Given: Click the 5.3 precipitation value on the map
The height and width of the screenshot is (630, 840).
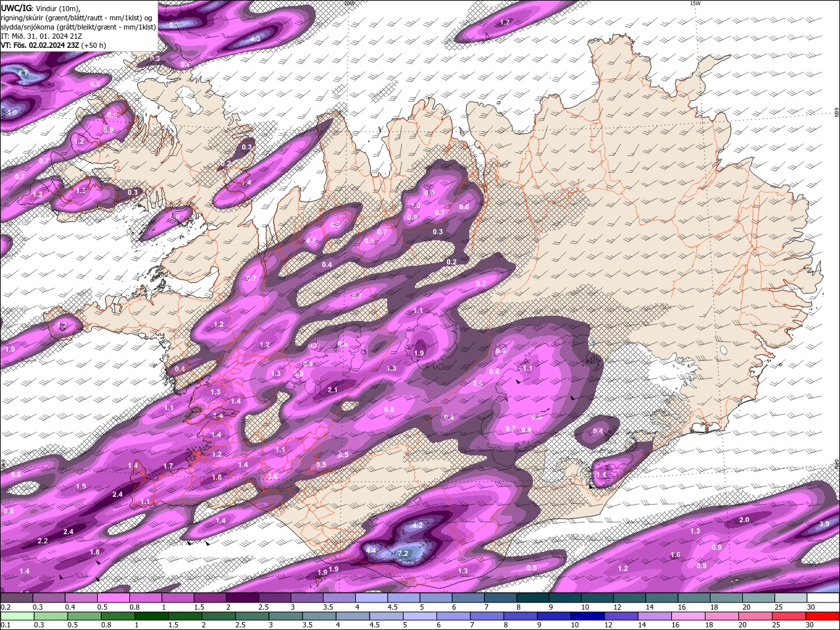Looking at the screenshot, I should [x=175, y=25].
